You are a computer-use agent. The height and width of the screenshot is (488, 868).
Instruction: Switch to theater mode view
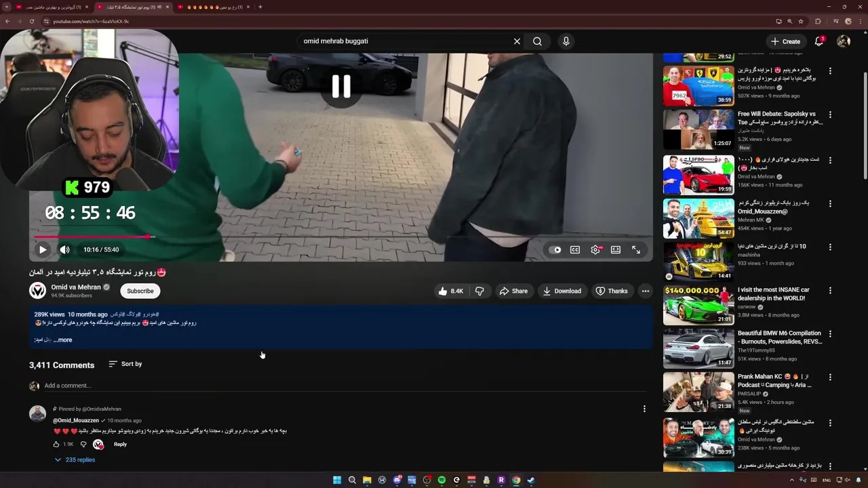click(x=616, y=249)
